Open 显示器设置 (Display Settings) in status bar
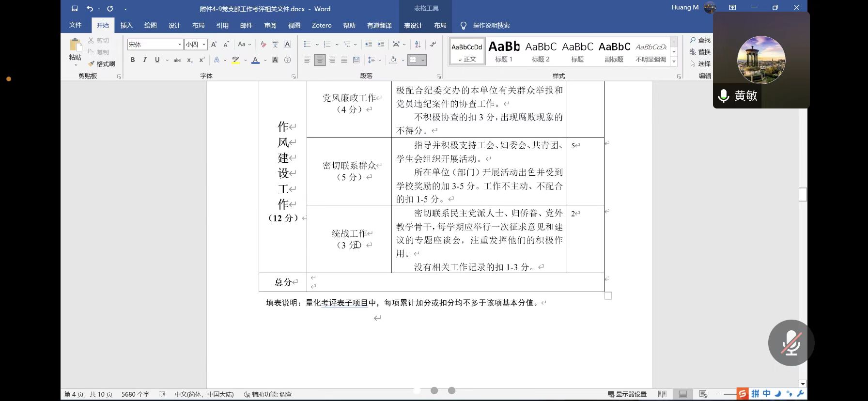The width and height of the screenshot is (868, 401). click(x=627, y=394)
